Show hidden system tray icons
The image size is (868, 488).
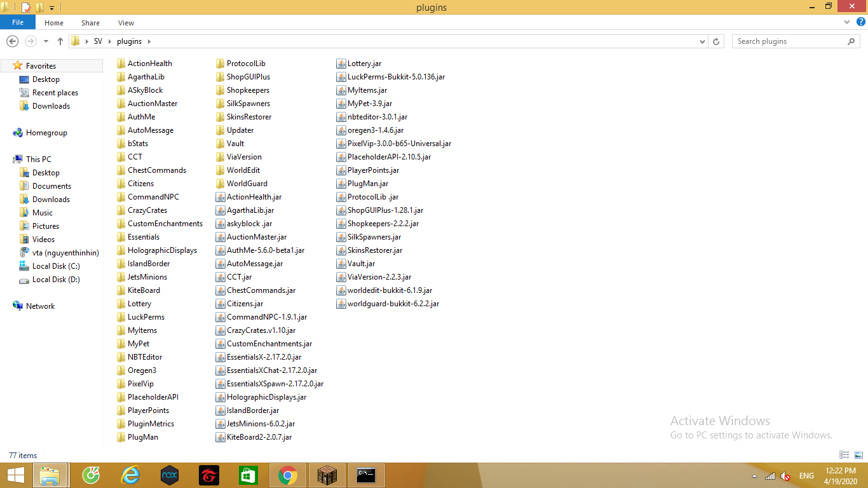pos(754,476)
